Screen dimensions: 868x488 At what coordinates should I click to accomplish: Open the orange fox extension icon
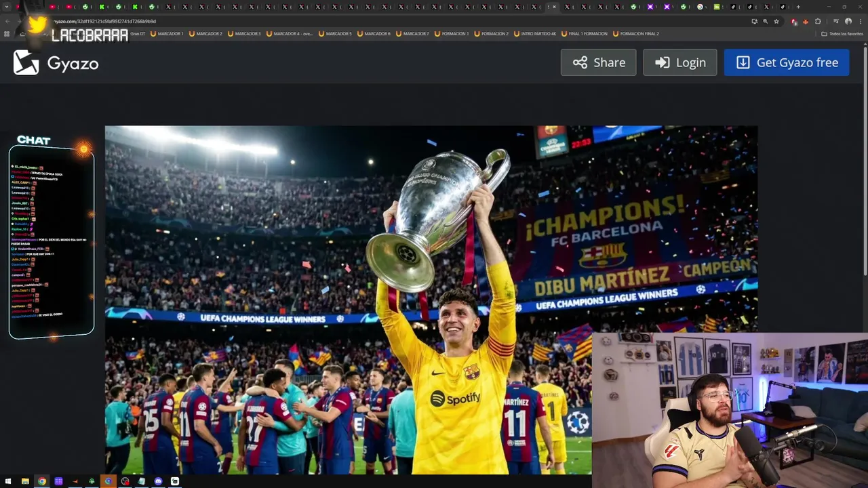806,21
